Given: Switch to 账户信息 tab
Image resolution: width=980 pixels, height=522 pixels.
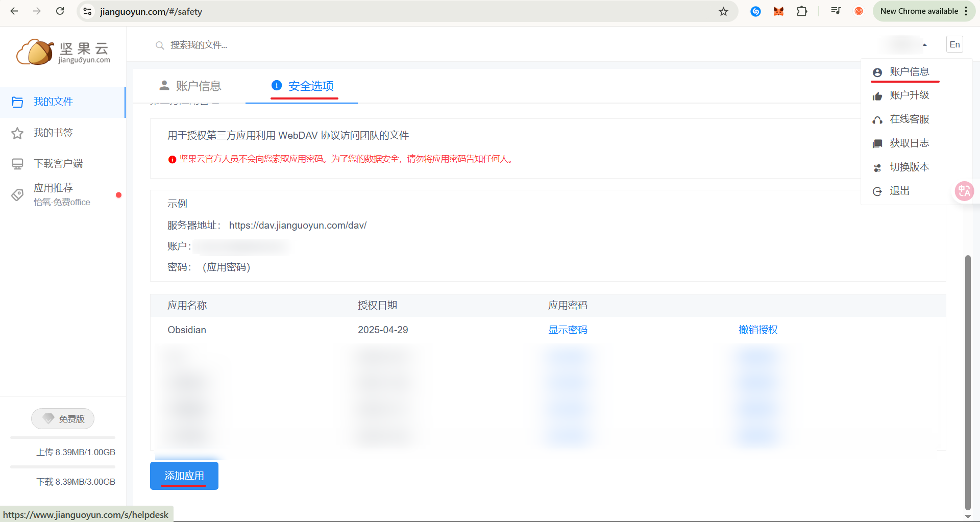Looking at the screenshot, I should pyautogui.click(x=190, y=86).
